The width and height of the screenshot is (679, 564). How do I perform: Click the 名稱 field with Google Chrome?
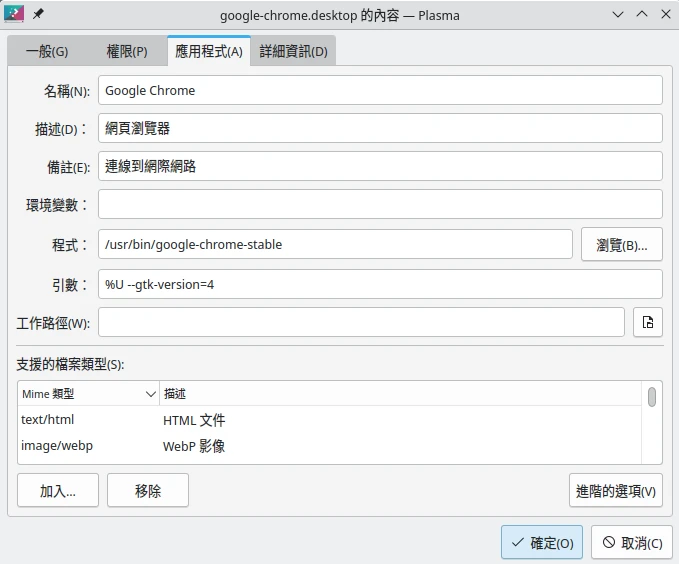coord(380,91)
